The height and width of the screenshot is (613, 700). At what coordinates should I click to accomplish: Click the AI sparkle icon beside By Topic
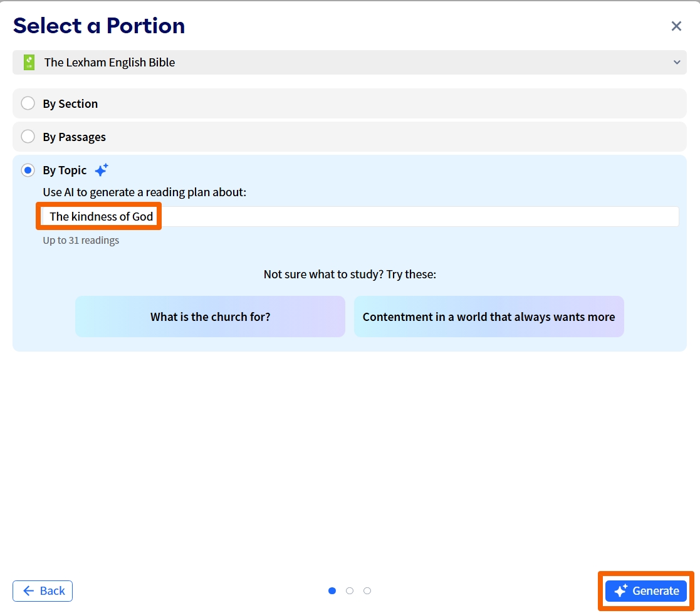click(102, 170)
